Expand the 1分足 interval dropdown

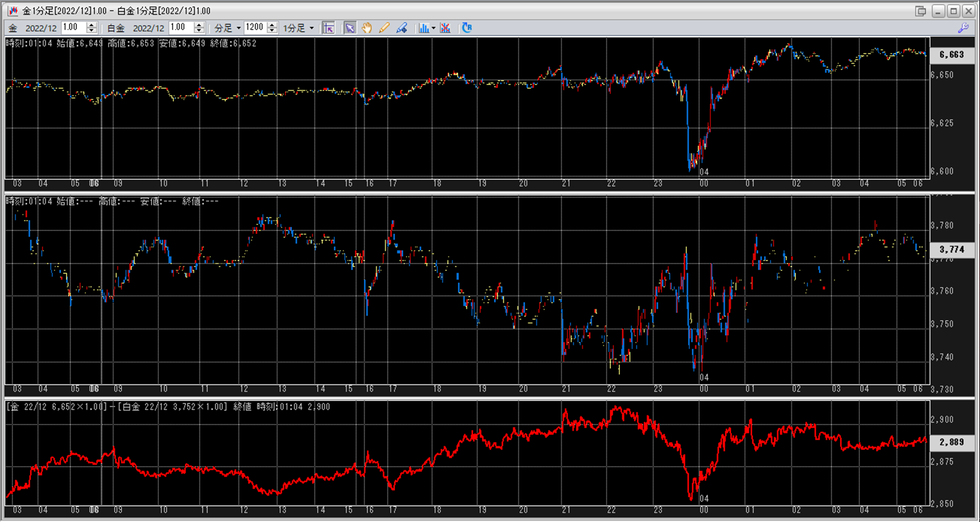tap(312, 28)
